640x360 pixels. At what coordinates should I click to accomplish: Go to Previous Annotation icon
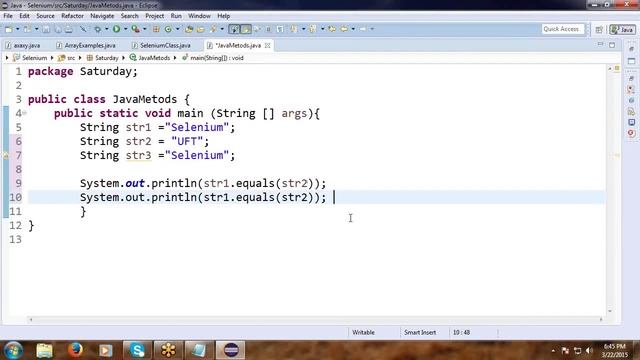[x=313, y=29]
